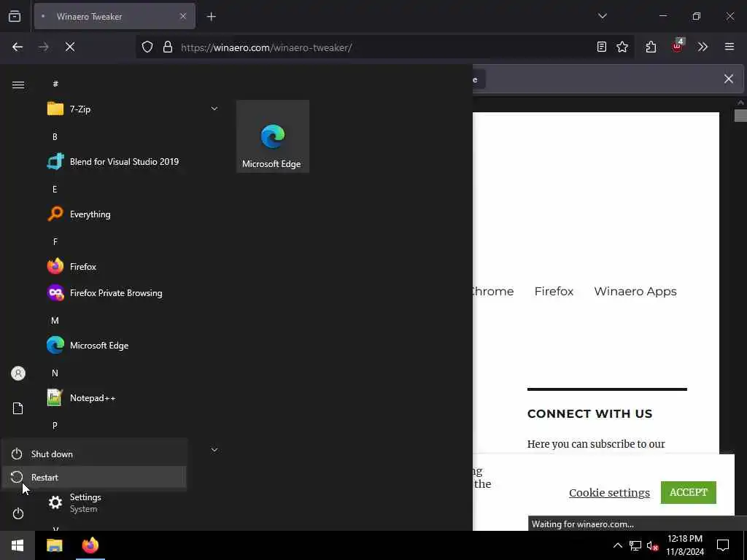Click the muted volume tray icon
The image size is (747, 560).
point(652,545)
